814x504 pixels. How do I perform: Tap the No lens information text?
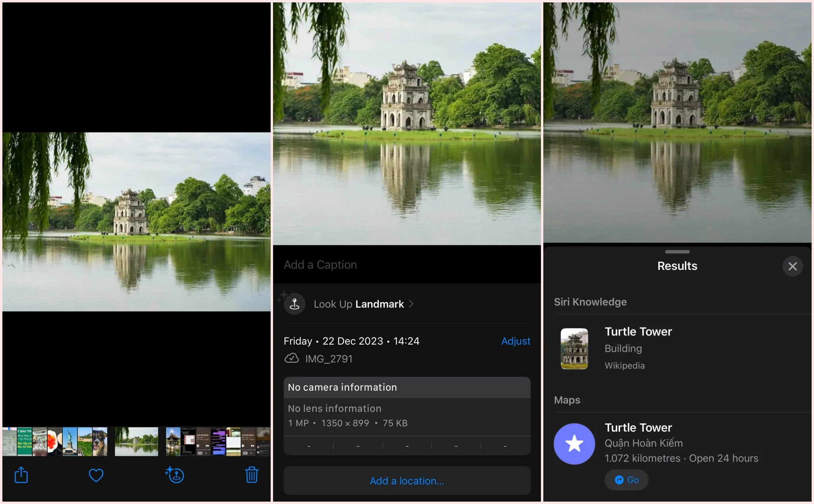(x=334, y=408)
